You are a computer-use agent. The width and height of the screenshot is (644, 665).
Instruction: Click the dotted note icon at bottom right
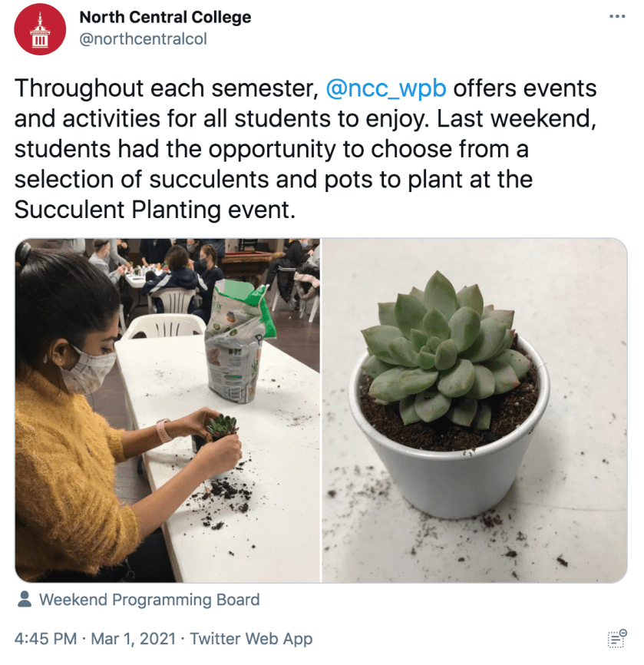point(616,637)
